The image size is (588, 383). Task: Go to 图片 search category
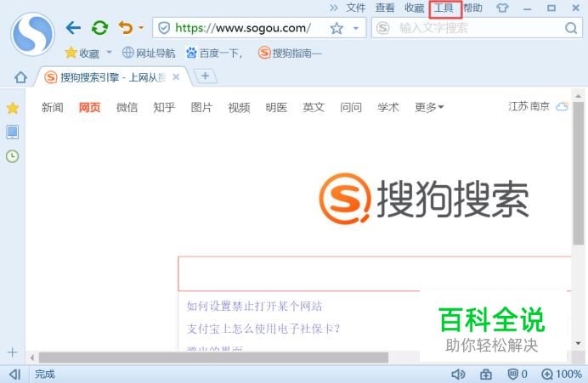(x=201, y=108)
